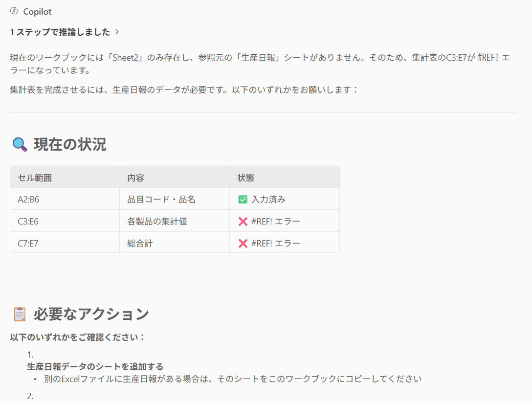Click the 必要なアクション heading text
Viewport: 532px width, 404px height.
click(91, 314)
